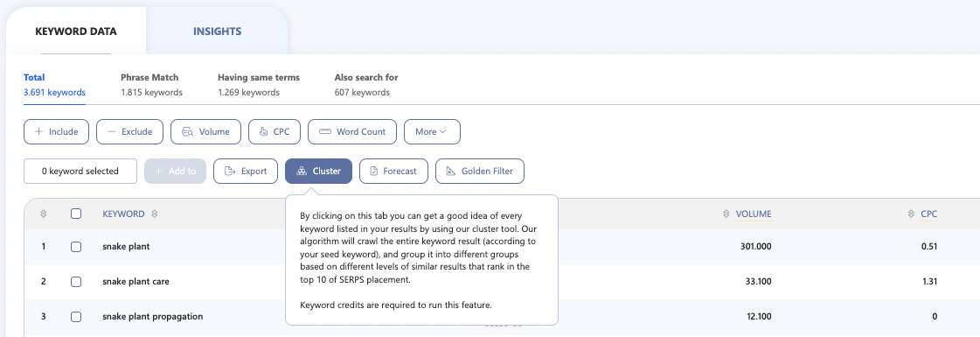Click the Word Count ruler icon

[325, 132]
